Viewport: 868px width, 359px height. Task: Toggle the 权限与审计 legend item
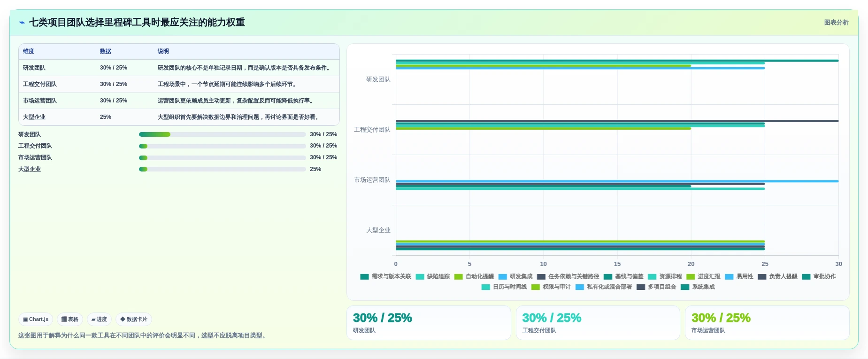[551, 287]
